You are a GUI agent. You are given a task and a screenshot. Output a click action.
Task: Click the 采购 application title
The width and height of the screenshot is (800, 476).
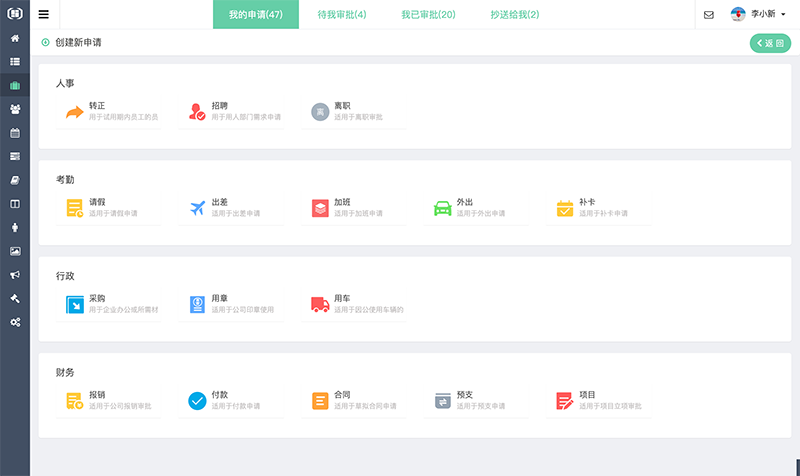point(97,298)
